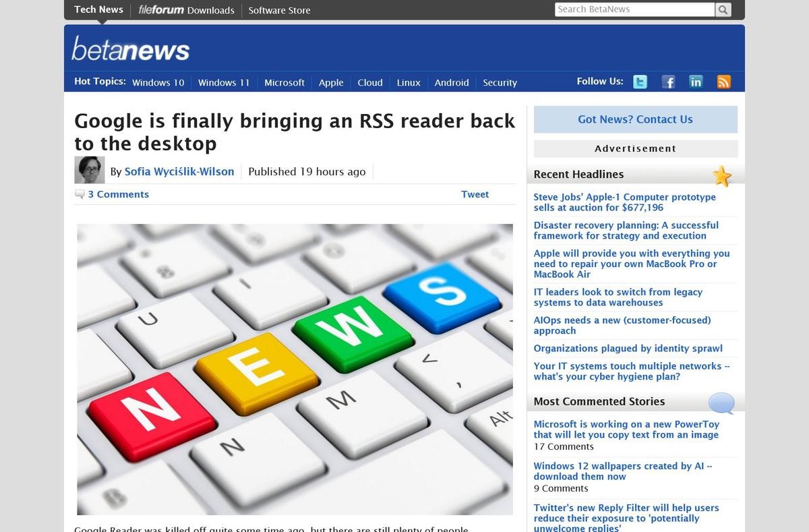The image size is (809, 532).
Task: Open the cyber hygiene plan headline
Action: tap(632, 372)
